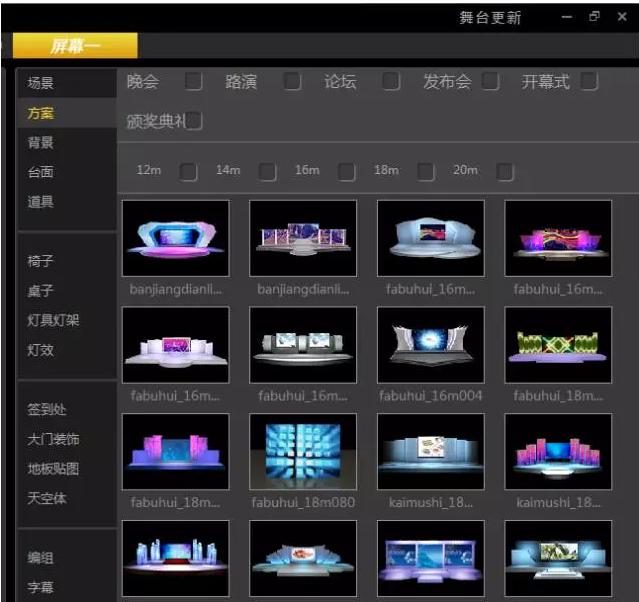Pick first banjiangdianli stage with pink round platform
The image size is (639, 602).
point(176,238)
